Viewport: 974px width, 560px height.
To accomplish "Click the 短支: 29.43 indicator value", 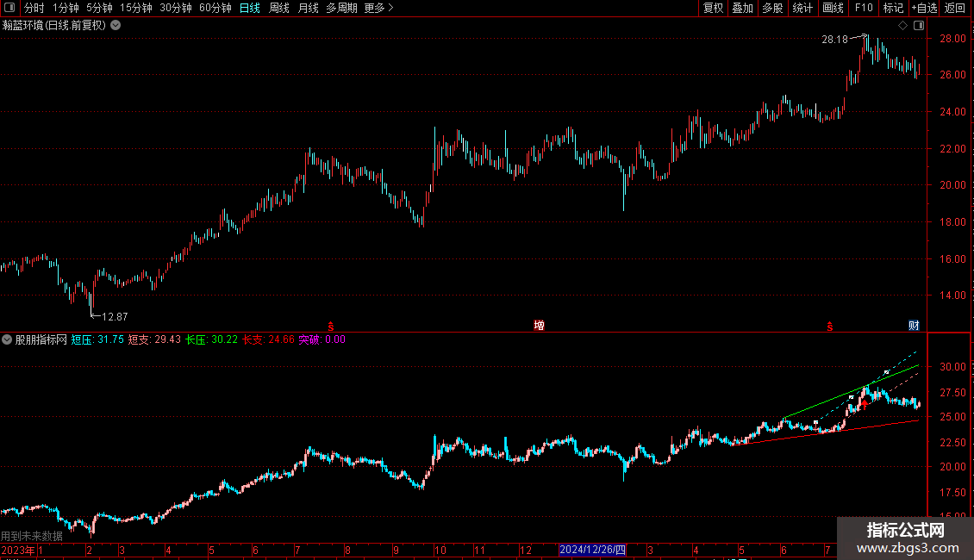I will (154, 339).
